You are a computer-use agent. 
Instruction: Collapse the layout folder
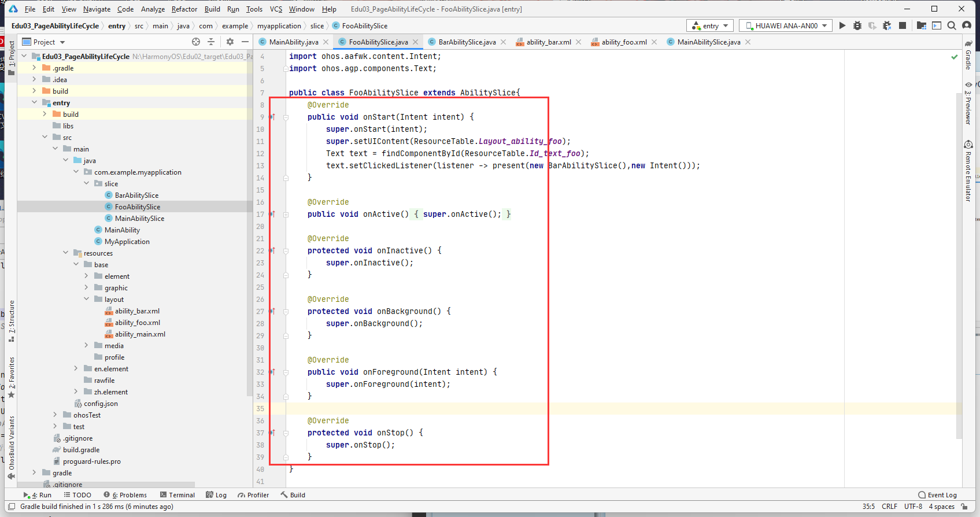pos(86,299)
